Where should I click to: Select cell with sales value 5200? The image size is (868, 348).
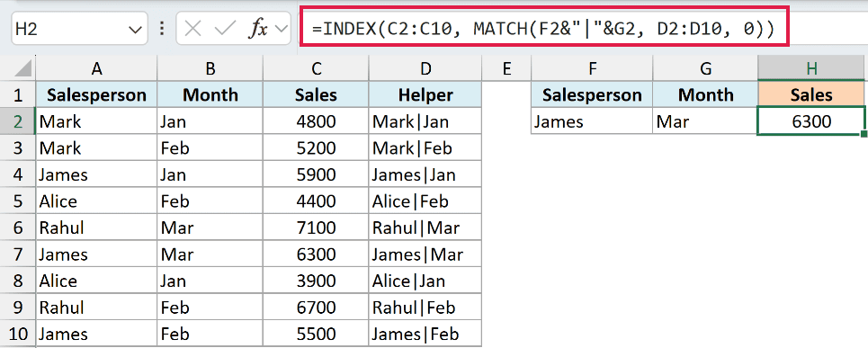316,147
